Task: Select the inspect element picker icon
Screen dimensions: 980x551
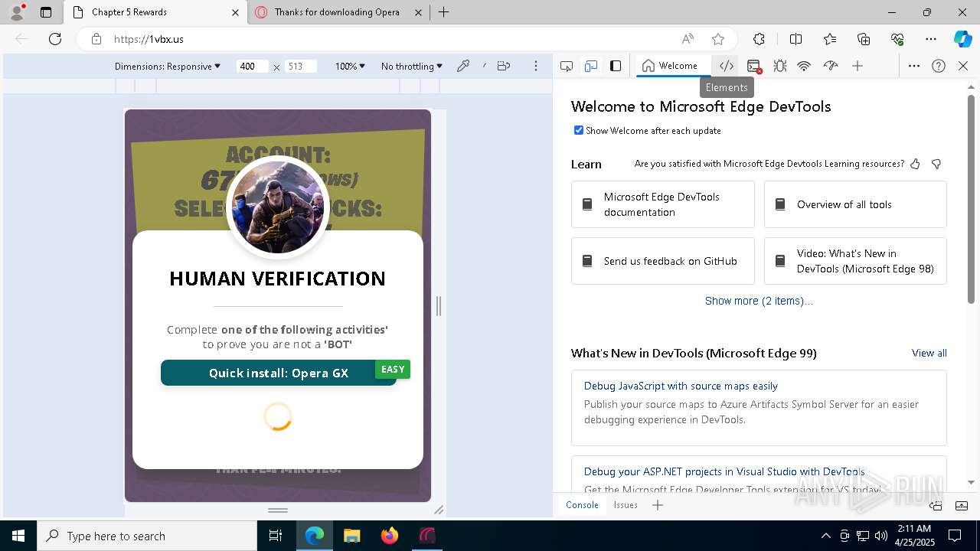Action: (567, 66)
